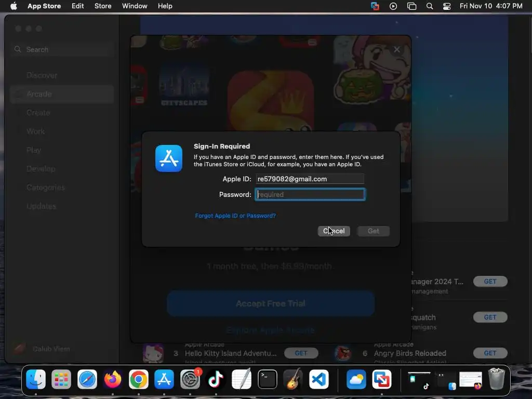The image size is (532, 399).
Task: Focus the Apple ID email field
Action: click(310, 179)
